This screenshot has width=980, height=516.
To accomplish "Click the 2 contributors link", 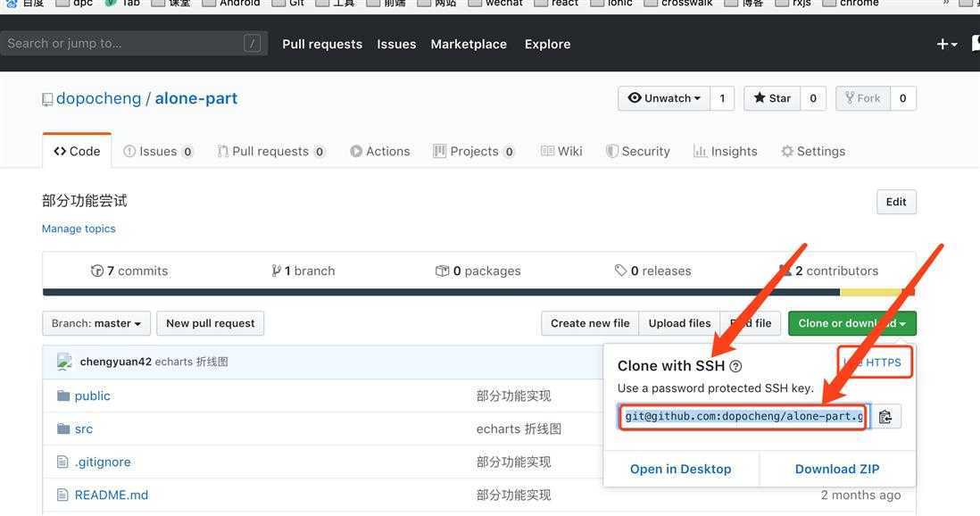I will [x=829, y=270].
